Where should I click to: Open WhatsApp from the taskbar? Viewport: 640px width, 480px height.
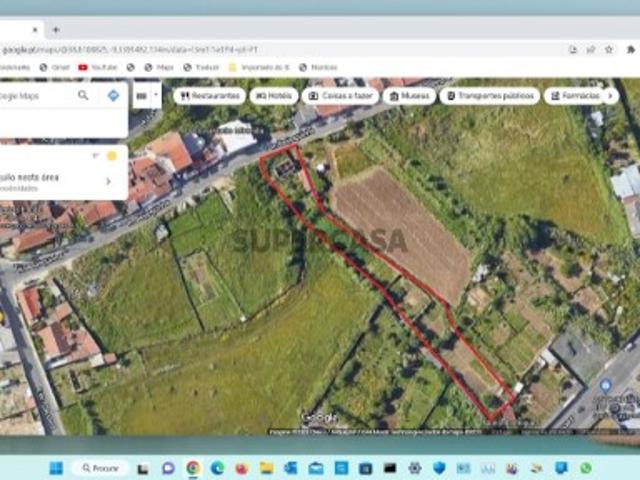585,468
